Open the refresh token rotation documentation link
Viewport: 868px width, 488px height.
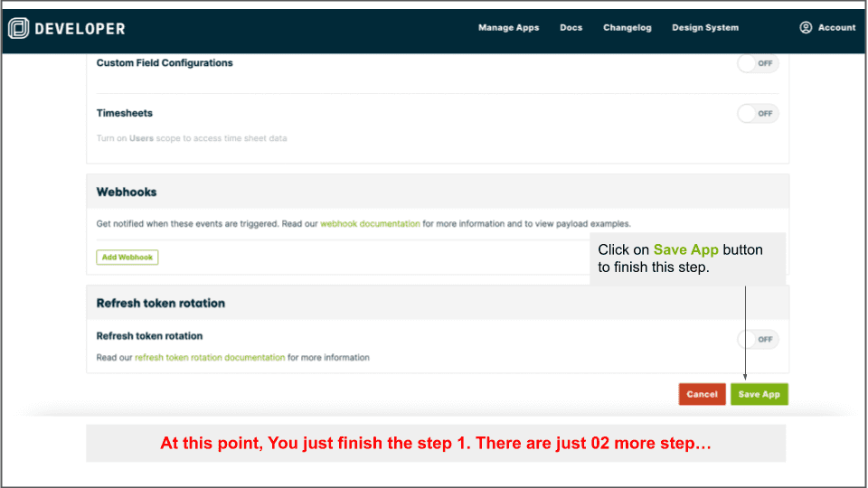point(210,358)
